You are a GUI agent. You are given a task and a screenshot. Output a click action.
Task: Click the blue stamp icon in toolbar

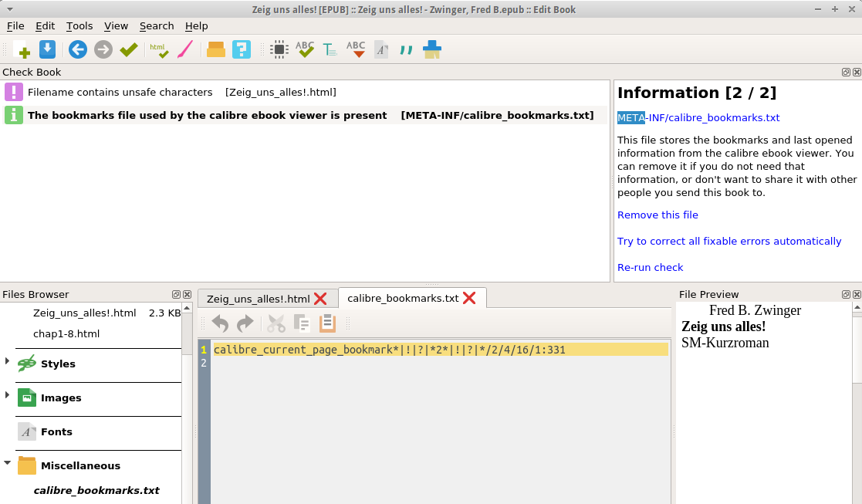click(431, 49)
